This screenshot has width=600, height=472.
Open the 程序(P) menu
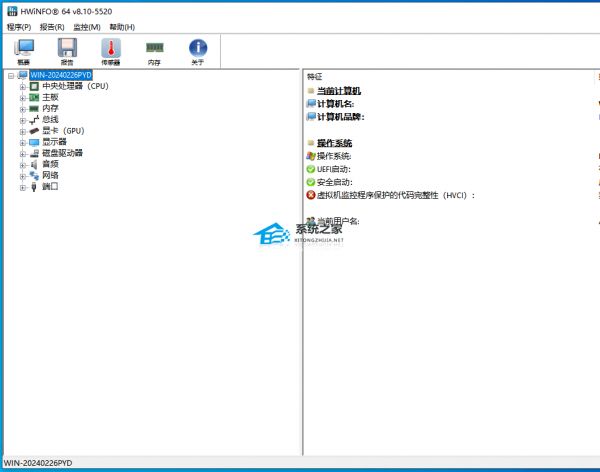click(x=19, y=27)
